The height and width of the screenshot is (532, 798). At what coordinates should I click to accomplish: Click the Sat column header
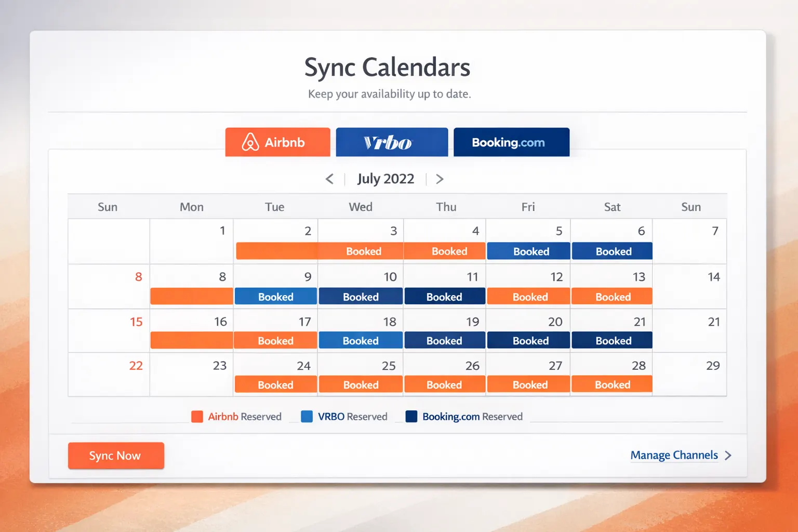click(613, 207)
